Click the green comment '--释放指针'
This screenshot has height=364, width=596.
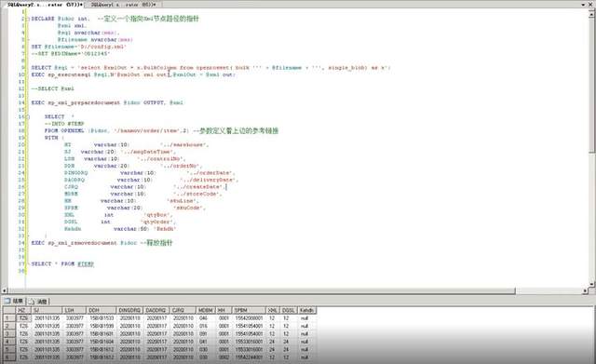(156, 243)
